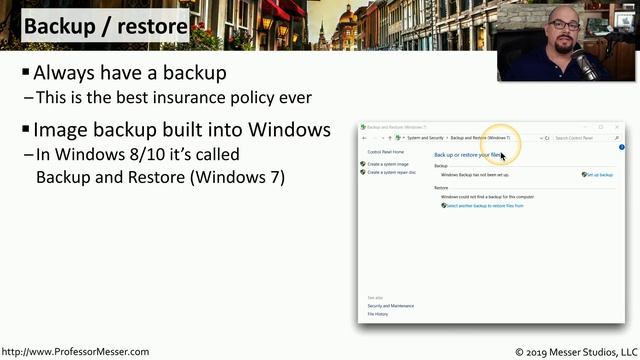640x360 pixels.
Task: Open Security and Maintenance link
Action: coord(391,306)
